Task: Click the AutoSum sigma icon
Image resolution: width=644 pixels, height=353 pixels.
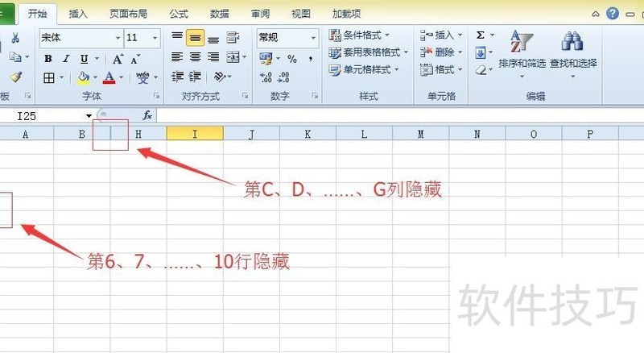Action: [481, 35]
